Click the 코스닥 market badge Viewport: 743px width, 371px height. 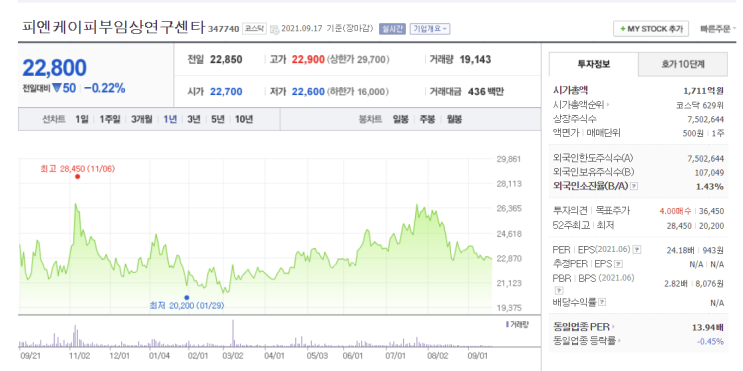255,29
